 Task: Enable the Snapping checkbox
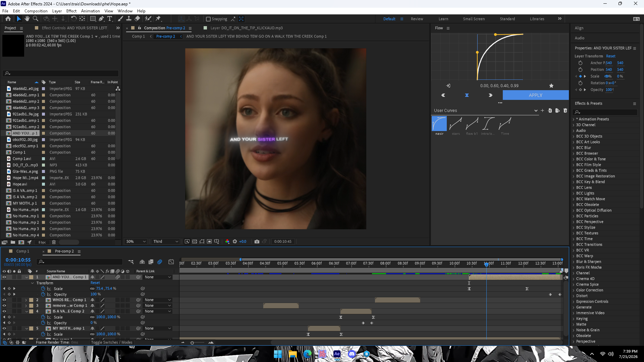tap(208, 19)
